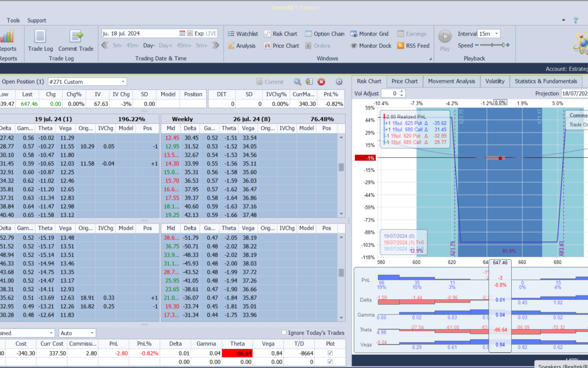This screenshot has width=588, height=368.
Task: Expand the #271 Custom position dropdown
Action: [87, 82]
